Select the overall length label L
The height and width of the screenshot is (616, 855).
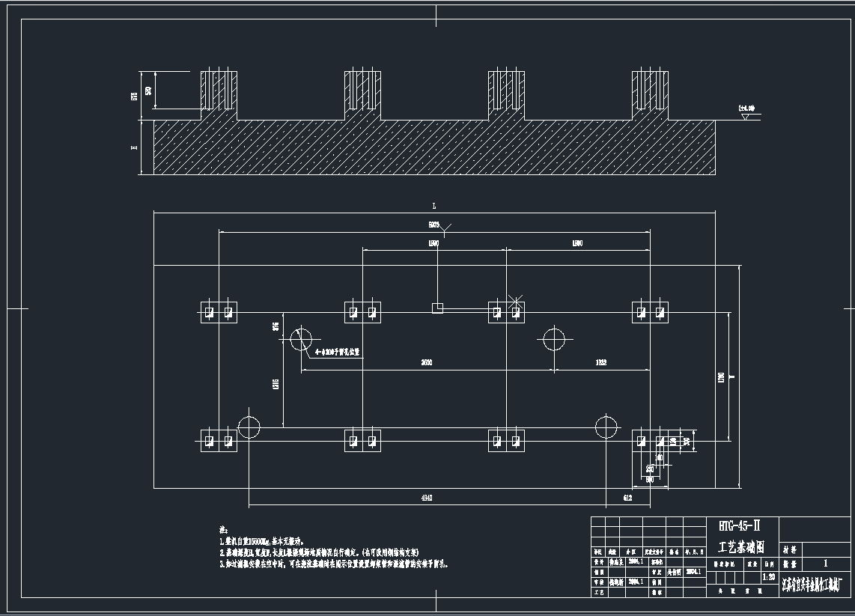(434, 206)
